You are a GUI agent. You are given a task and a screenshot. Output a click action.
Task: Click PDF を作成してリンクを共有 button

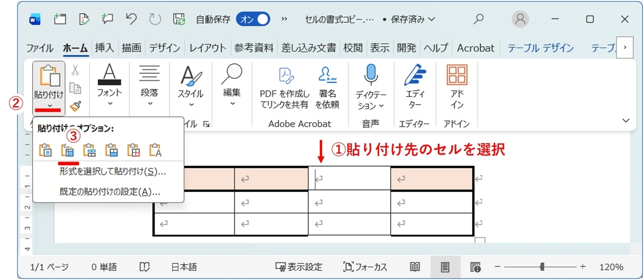284,87
